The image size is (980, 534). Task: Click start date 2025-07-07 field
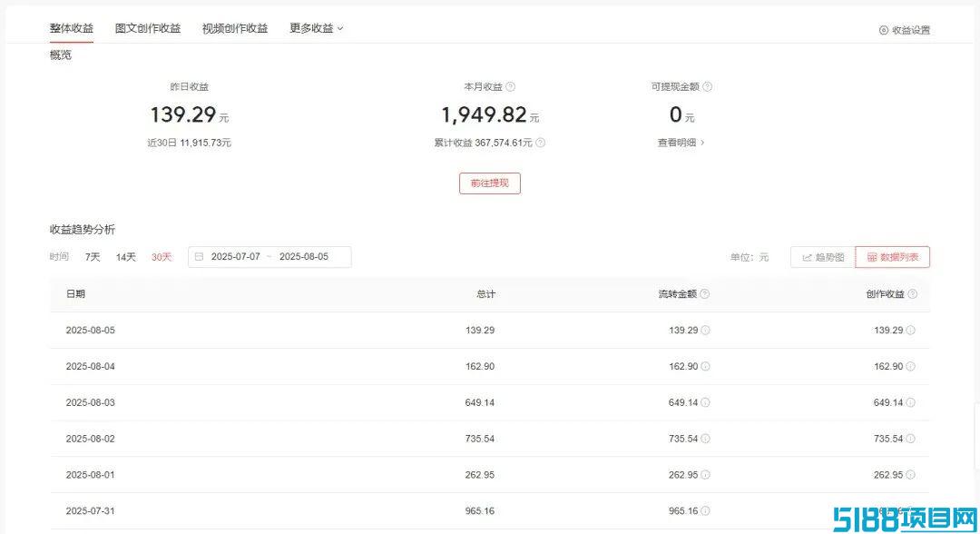point(236,257)
